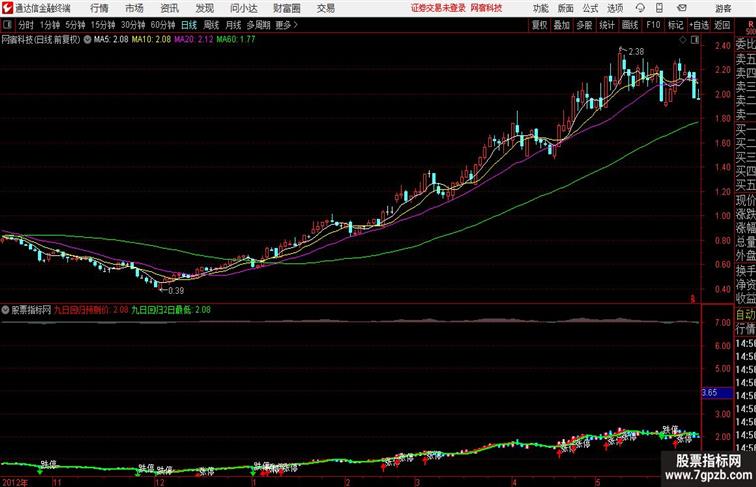Select the 月线 monthly period

point(233,25)
